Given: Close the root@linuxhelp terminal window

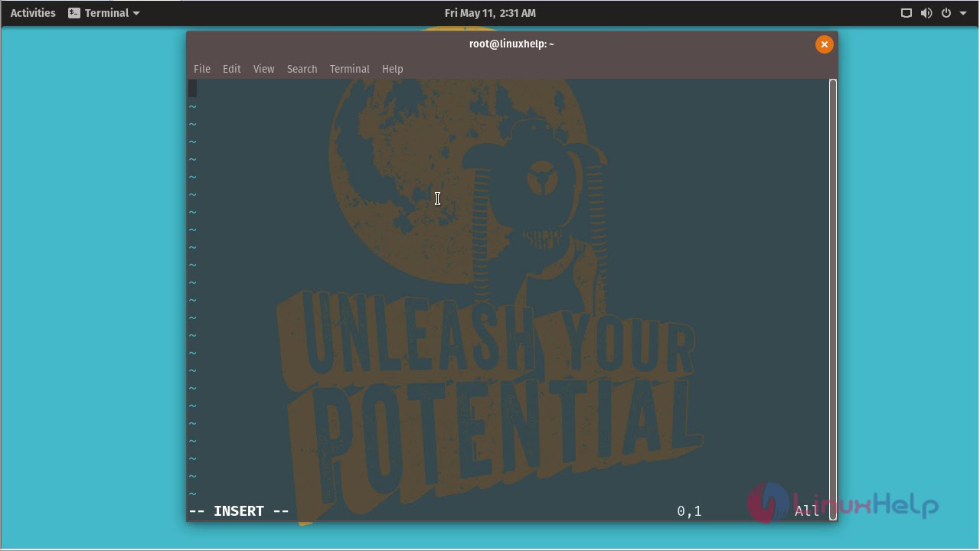Looking at the screenshot, I should click(825, 44).
